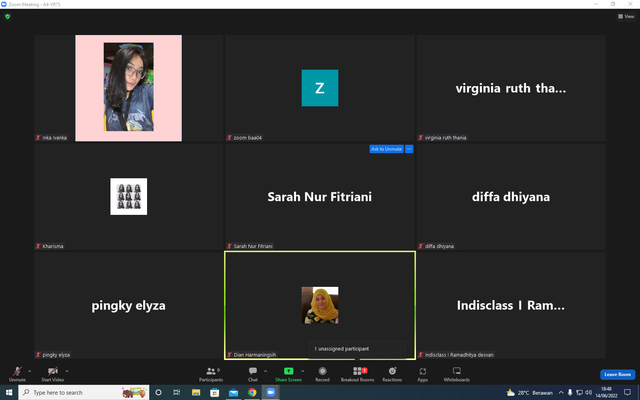Click the 'virginia ruth tha...' large name

(511, 88)
